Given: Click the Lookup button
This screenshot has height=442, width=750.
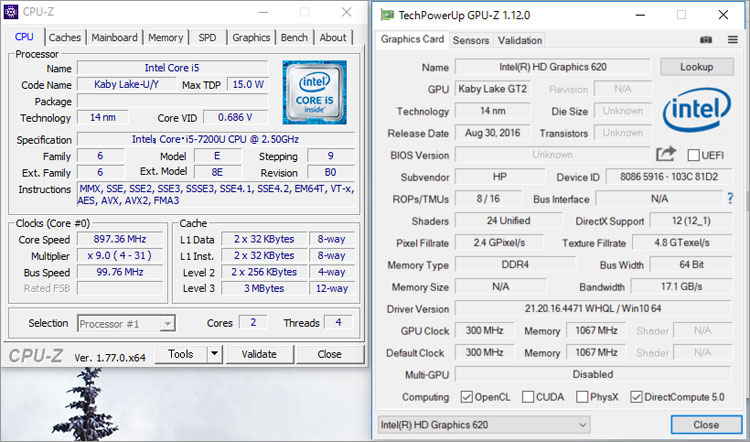Looking at the screenshot, I should point(696,67).
